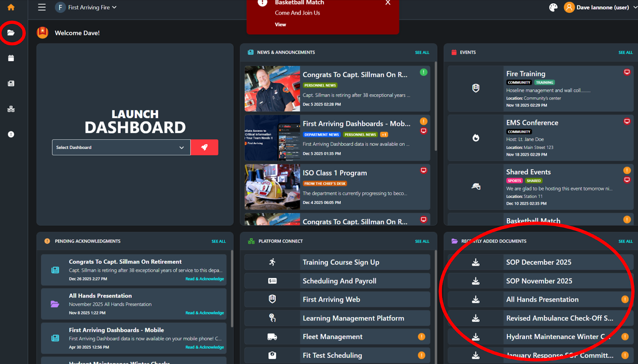The height and width of the screenshot is (364, 638).
Task: Click DEPARTMENT NEWS tag
Action: (x=321, y=135)
